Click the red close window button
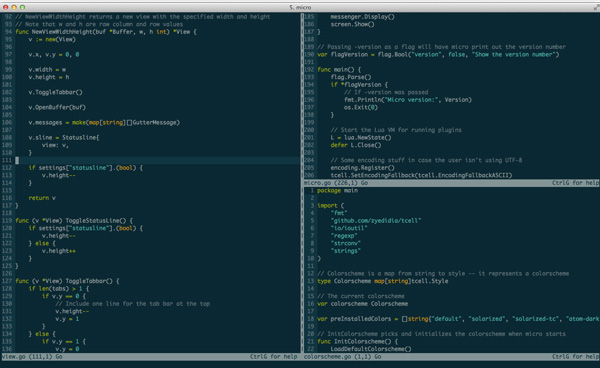The image size is (600, 368). (x=5, y=7)
